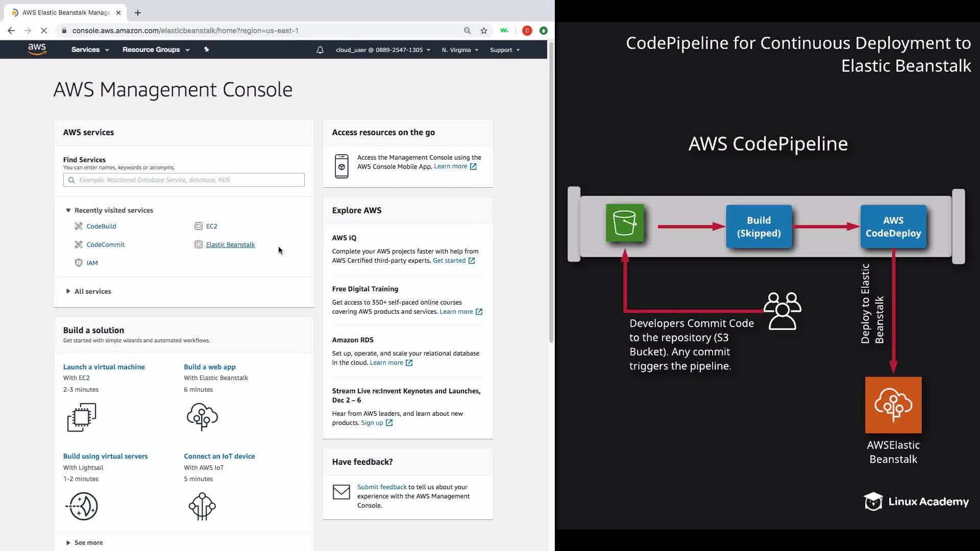Click the AWS logo home icon
The height and width of the screenshot is (551, 980).
[37, 49]
